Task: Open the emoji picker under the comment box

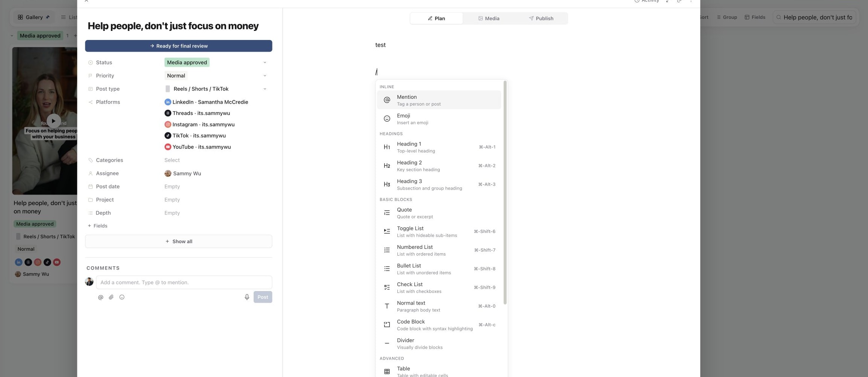Action: pyautogui.click(x=122, y=297)
